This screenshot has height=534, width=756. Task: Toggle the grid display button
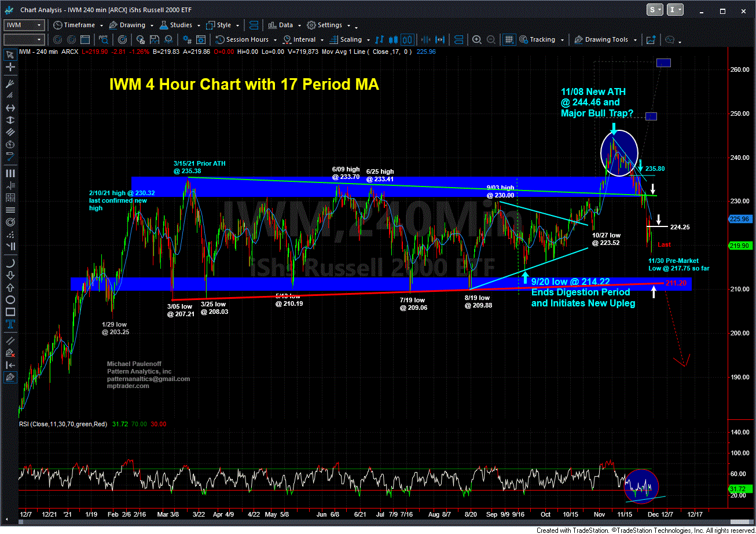(x=509, y=40)
